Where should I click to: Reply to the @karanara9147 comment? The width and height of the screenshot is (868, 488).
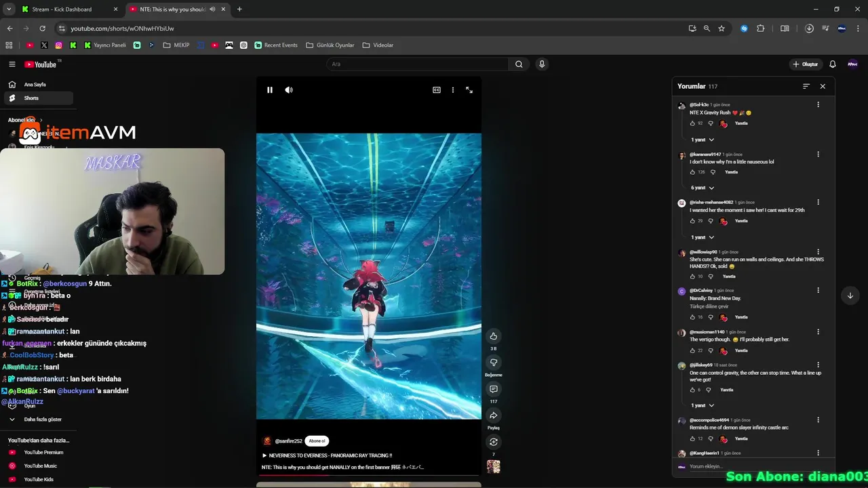click(x=731, y=172)
